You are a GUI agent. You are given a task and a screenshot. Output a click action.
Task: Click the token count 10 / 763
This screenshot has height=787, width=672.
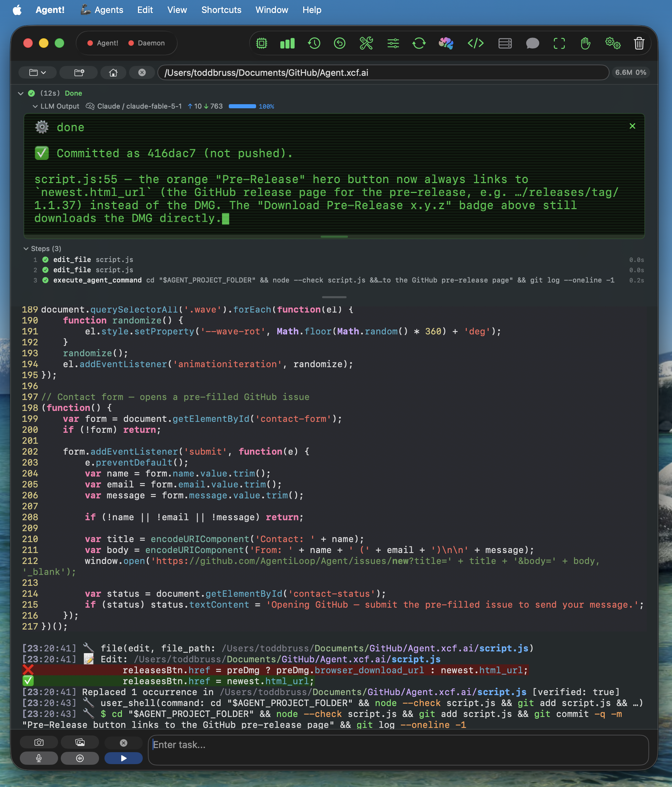(x=205, y=106)
